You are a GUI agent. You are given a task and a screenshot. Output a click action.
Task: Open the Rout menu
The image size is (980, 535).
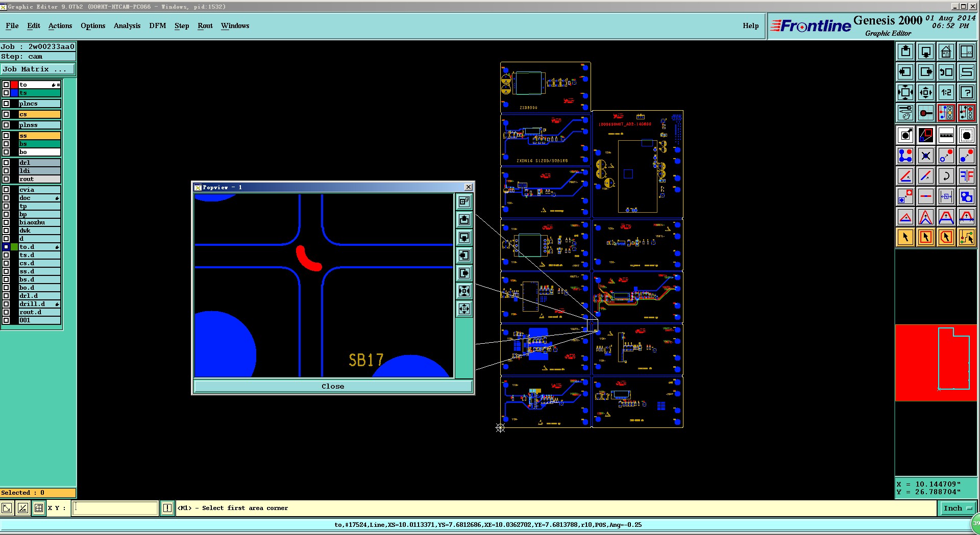point(205,26)
